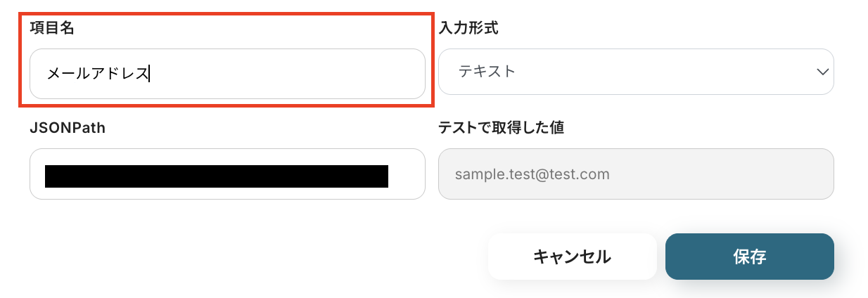Click the 項目名 label
Viewport: 868px width, 298px height.
tap(52, 28)
